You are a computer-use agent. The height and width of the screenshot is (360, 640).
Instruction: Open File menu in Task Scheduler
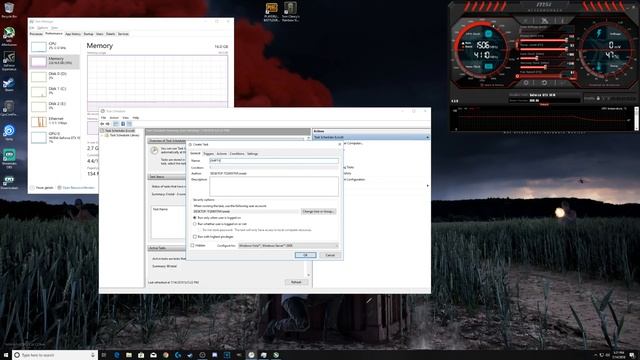[104, 118]
